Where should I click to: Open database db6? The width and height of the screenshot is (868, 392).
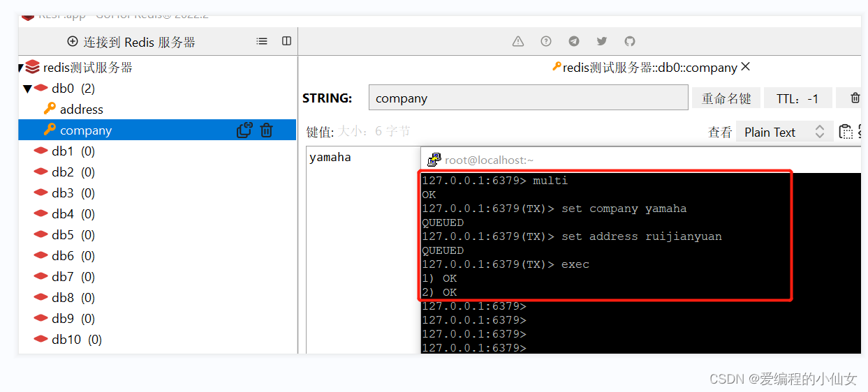pos(73,256)
